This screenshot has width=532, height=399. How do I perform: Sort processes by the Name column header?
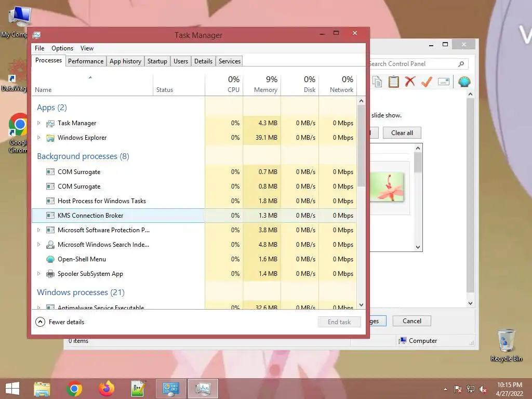point(92,85)
